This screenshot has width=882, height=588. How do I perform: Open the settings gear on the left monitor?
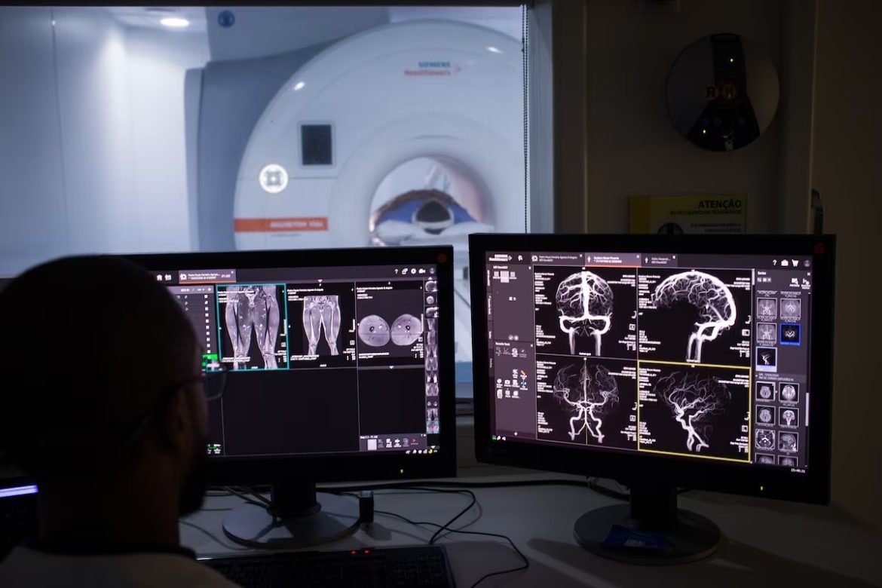(413, 271)
